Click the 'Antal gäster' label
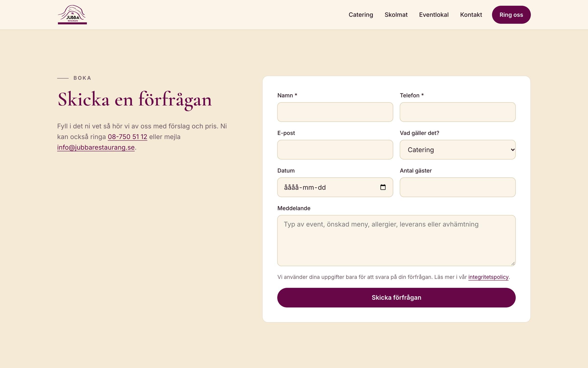Screen dimensions: 588x368 [416, 171]
